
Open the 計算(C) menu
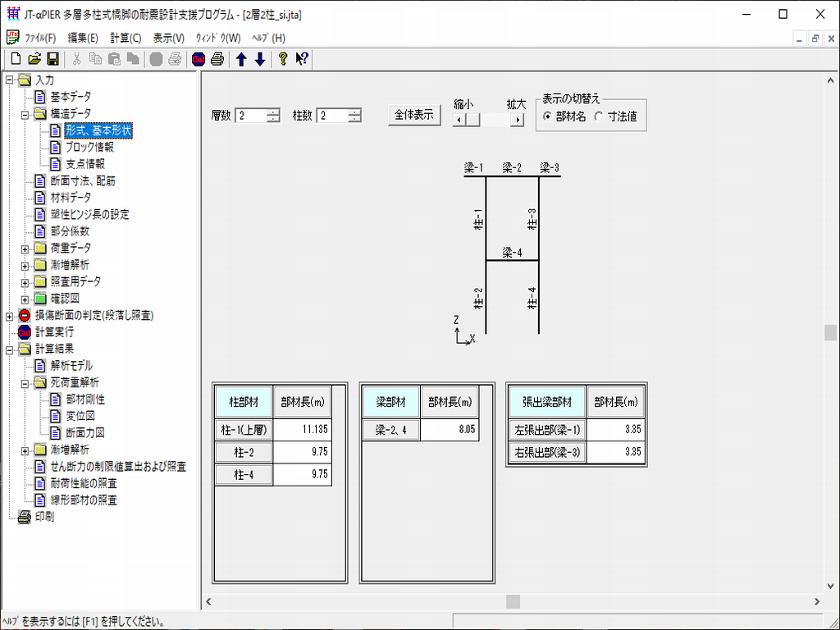pos(126,38)
